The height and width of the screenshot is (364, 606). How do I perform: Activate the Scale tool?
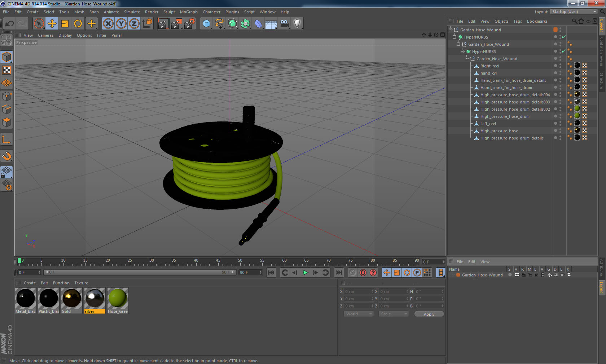(65, 24)
